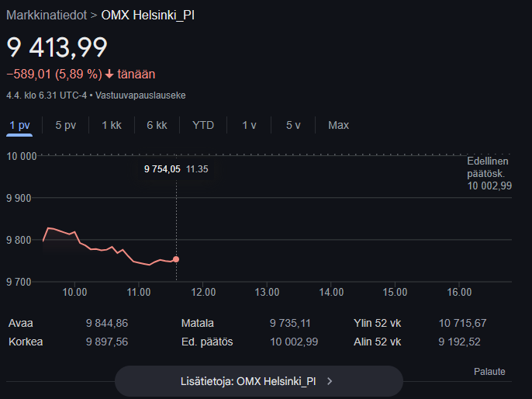Switch to the 1 kk tab
The width and height of the screenshot is (532, 399).
point(112,125)
